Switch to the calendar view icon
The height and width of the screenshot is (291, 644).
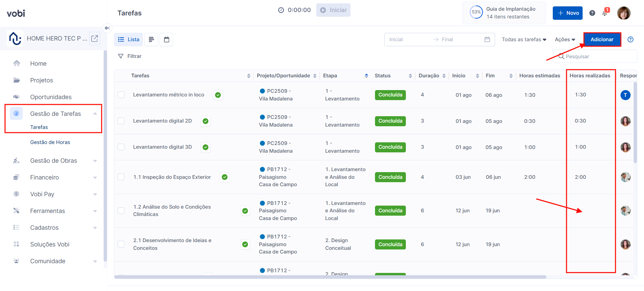click(166, 40)
